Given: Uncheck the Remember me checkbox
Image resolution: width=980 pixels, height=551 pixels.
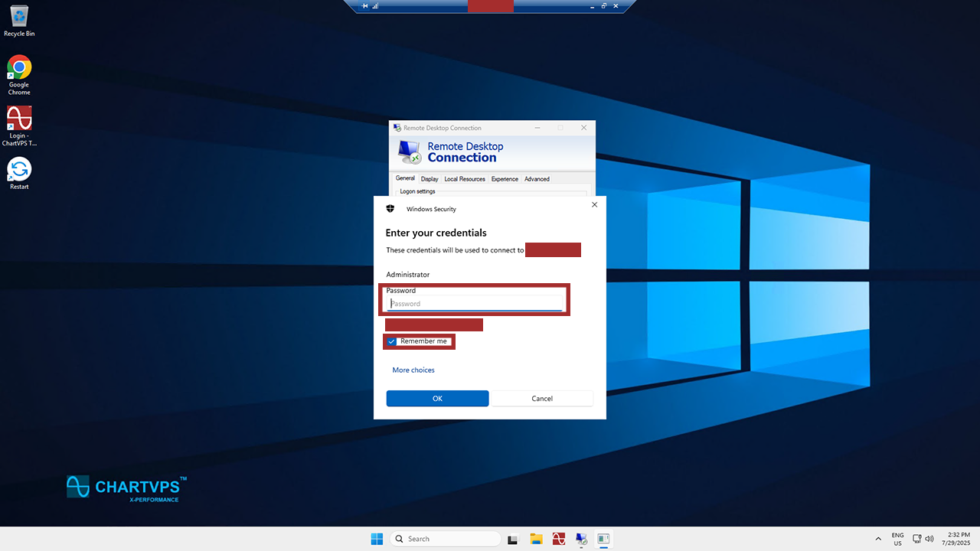Looking at the screenshot, I should click(392, 341).
